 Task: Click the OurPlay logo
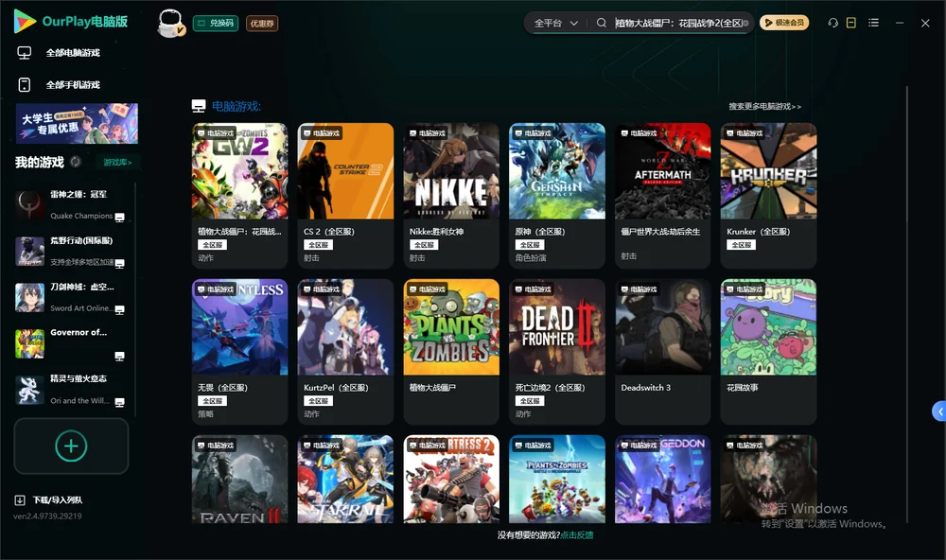coord(71,22)
